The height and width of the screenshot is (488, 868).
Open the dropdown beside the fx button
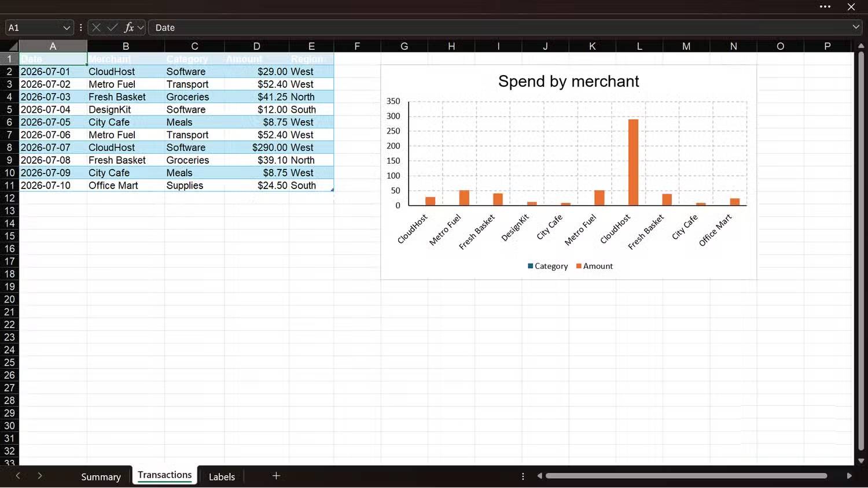[141, 27]
